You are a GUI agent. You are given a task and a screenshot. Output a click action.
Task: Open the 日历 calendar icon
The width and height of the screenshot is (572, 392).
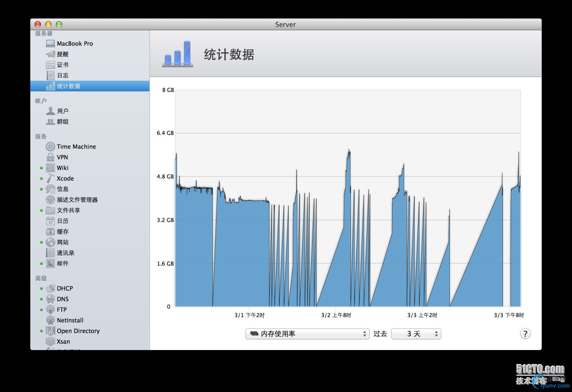(x=51, y=221)
